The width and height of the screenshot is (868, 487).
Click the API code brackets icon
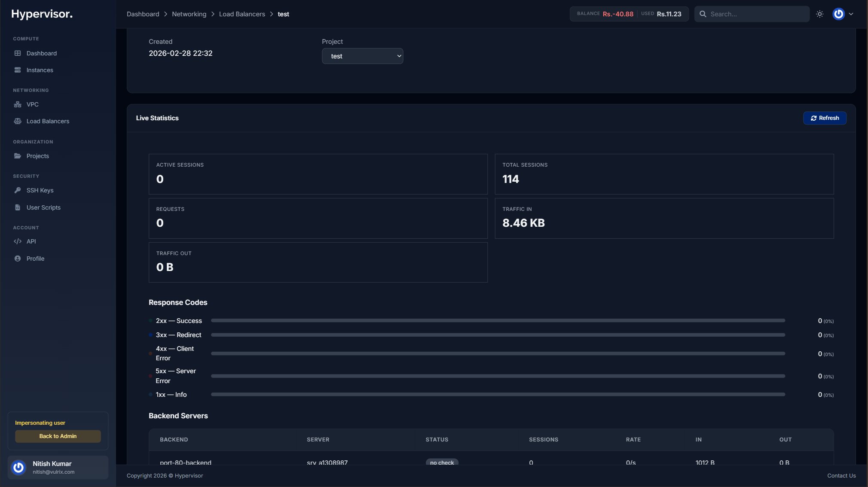(18, 241)
